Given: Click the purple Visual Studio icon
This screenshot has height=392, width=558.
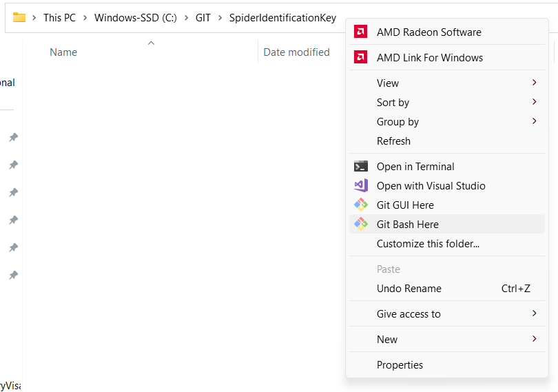Looking at the screenshot, I should 360,185.
